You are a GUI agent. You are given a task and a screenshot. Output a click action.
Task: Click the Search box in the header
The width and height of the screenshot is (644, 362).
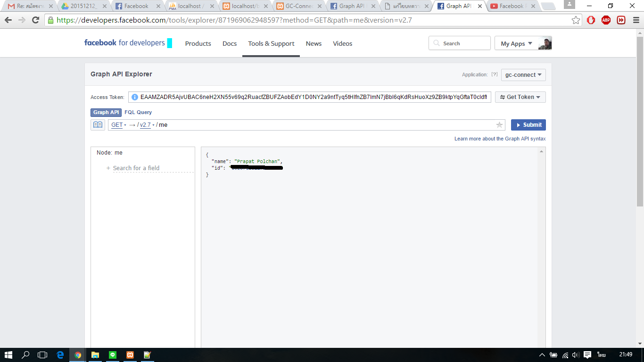click(x=460, y=43)
